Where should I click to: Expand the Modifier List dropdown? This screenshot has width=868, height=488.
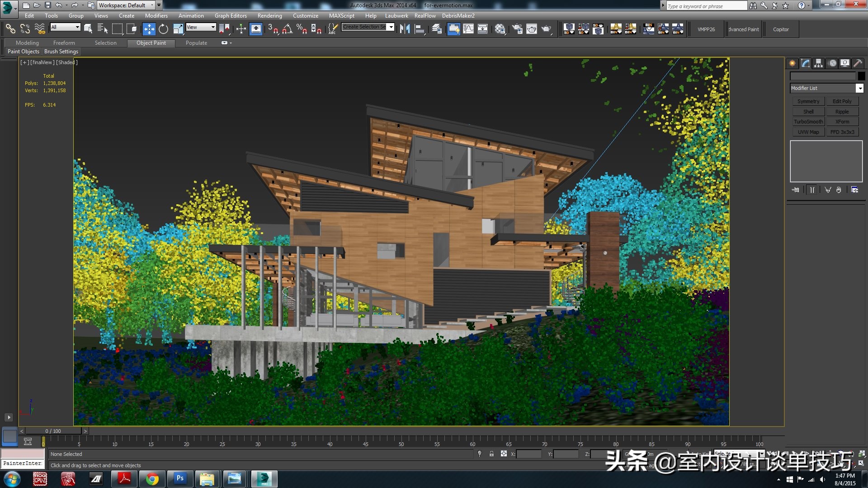pyautogui.click(x=859, y=88)
